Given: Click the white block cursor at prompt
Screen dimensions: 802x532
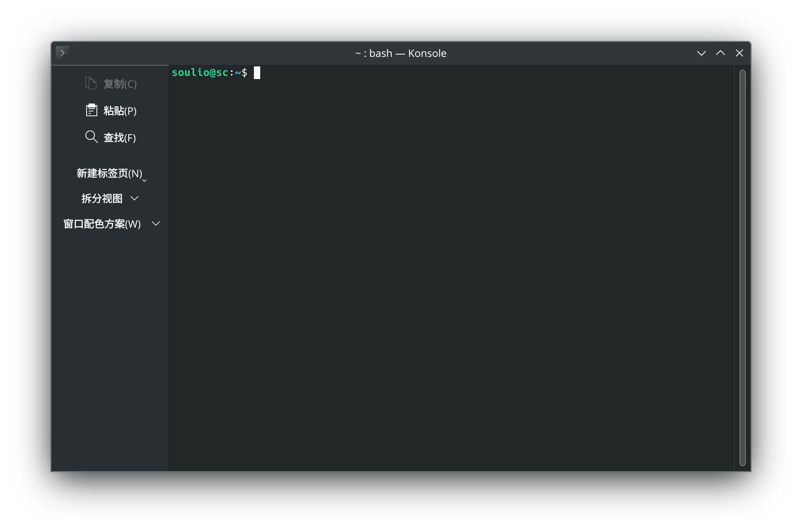Looking at the screenshot, I should pos(257,73).
